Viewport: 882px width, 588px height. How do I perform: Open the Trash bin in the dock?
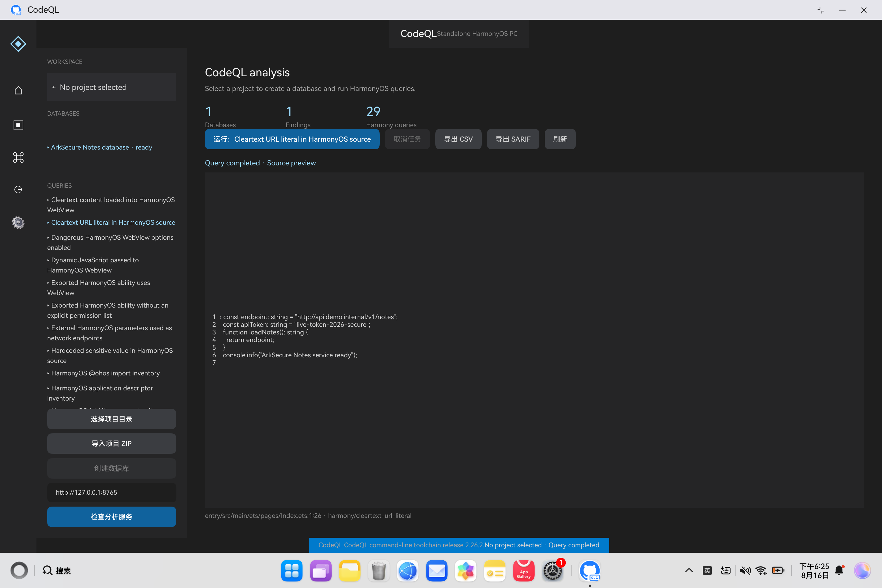tap(379, 571)
